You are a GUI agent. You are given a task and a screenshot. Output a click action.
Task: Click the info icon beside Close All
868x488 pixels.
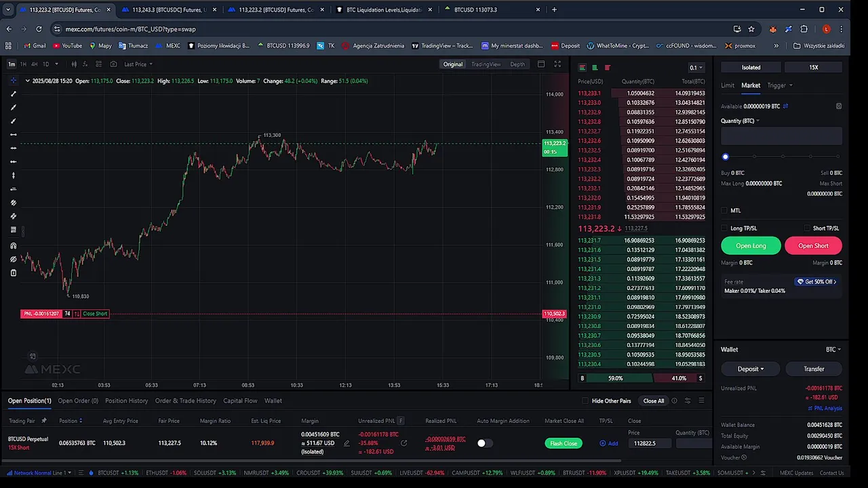pyautogui.click(x=674, y=401)
